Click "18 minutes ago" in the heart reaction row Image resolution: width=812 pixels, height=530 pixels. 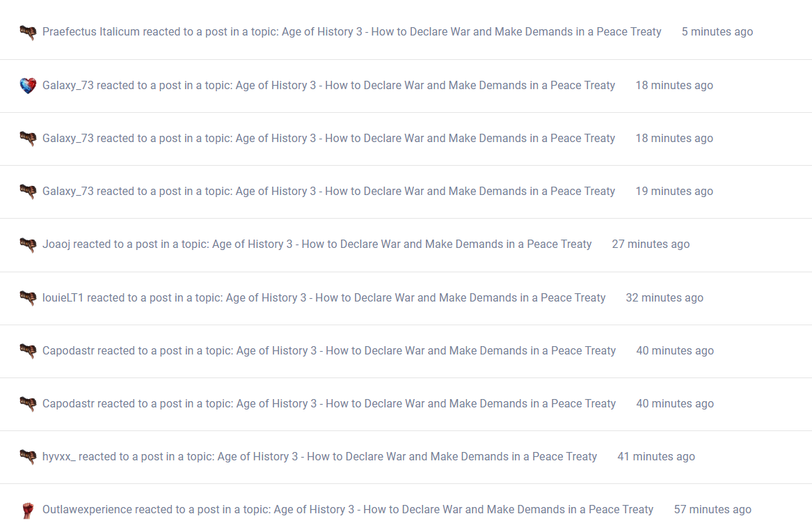674,85
